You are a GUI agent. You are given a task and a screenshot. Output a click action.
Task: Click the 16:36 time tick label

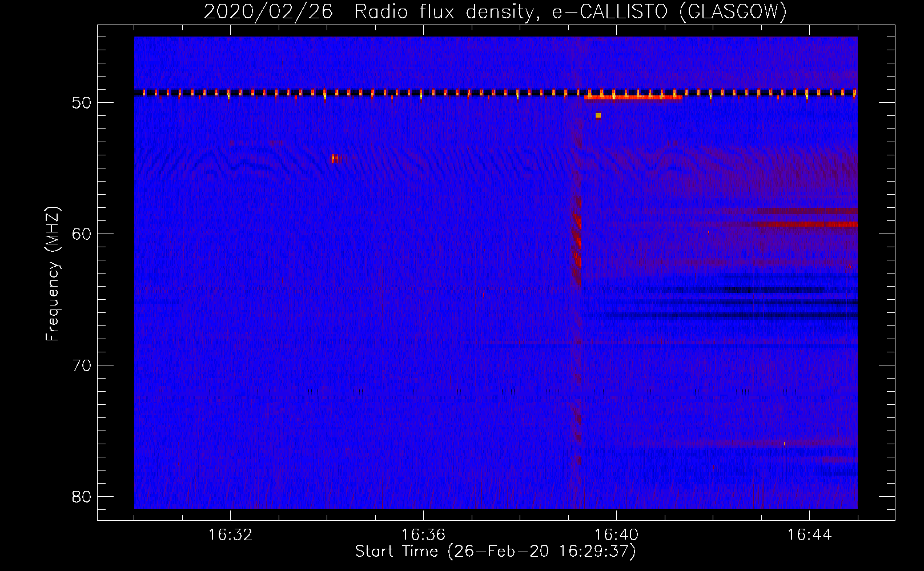423,535
